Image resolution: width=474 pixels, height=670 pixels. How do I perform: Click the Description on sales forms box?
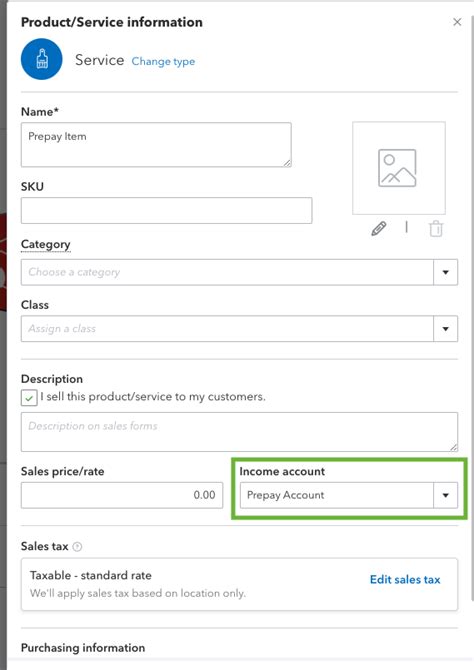[x=239, y=432]
